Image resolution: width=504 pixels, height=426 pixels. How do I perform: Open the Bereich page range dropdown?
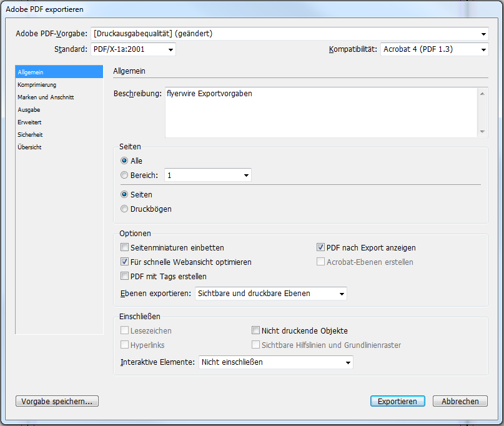click(x=207, y=176)
